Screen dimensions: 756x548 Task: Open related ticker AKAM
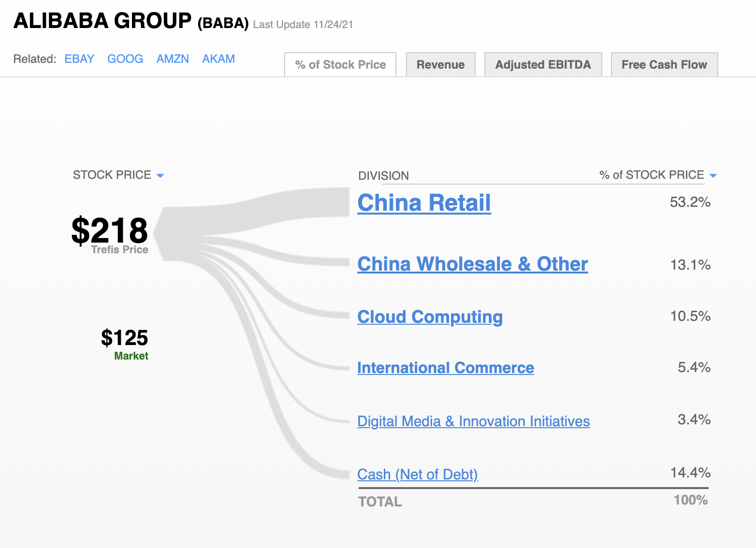218,59
